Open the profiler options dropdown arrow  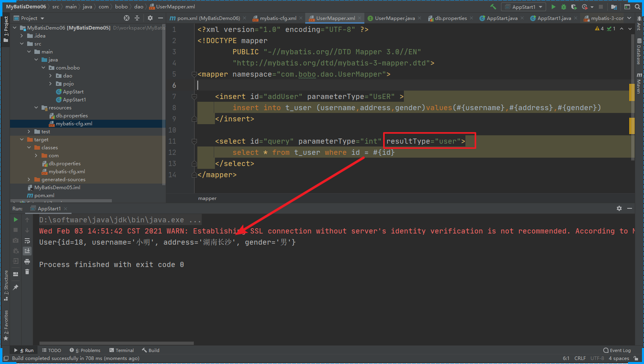(x=592, y=7)
